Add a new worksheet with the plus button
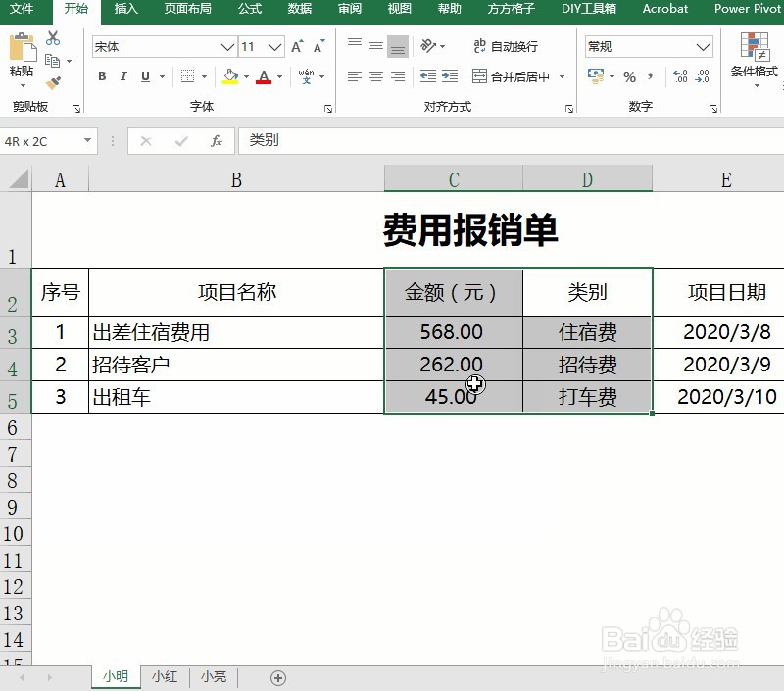The image size is (784, 691). click(x=276, y=677)
